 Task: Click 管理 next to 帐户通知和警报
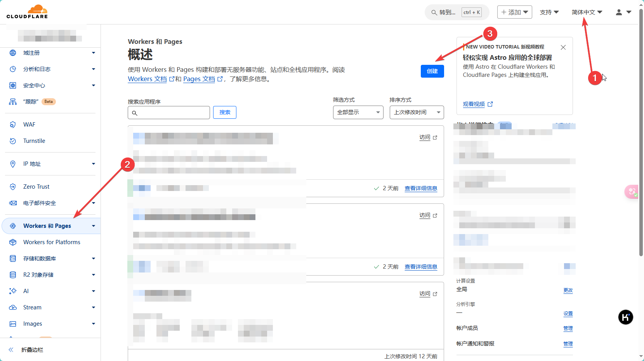pyautogui.click(x=568, y=344)
